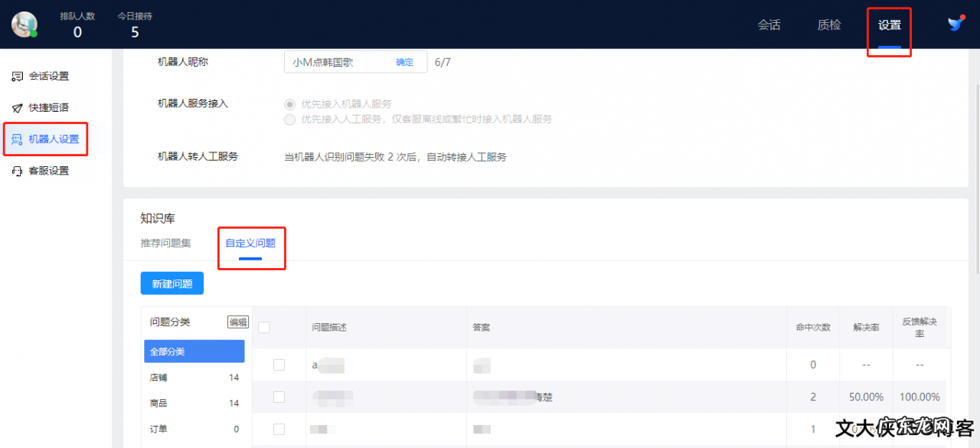This screenshot has height=448, width=980.
Task: Click the blue bird logo top right
Action: tap(954, 24)
